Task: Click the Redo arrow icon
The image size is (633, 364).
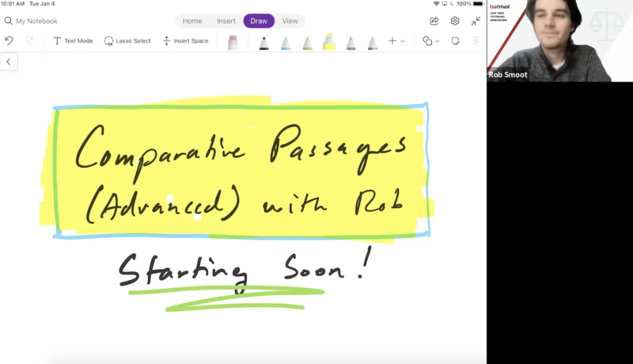Action: click(x=29, y=40)
